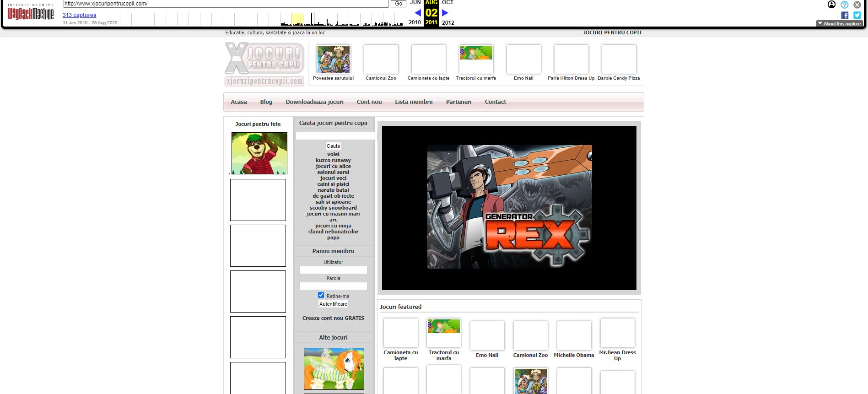Click the Generator Rex game banner
This screenshot has height=394, width=868.
tap(509, 207)
